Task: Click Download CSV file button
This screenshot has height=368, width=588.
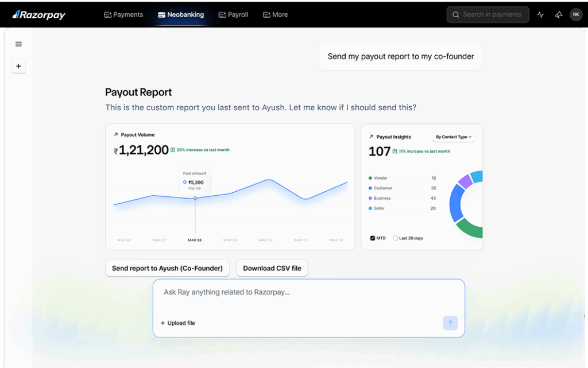Action: point(272,268)
